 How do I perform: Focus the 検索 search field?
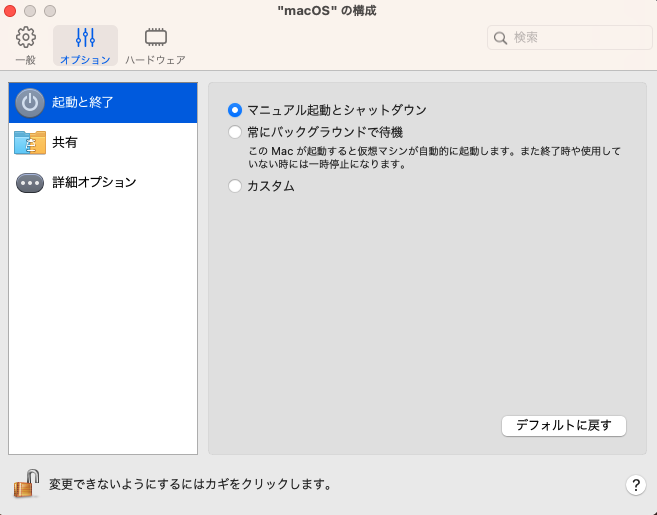point(570,38)
